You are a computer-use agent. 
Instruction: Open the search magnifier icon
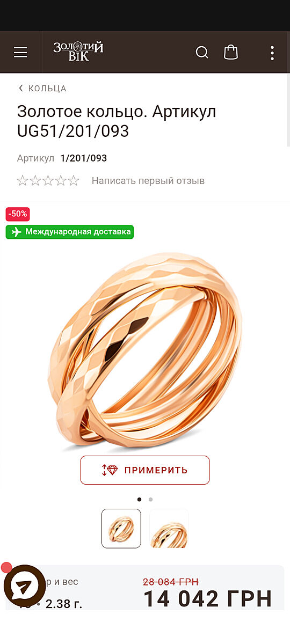click(x=202, y=52)
